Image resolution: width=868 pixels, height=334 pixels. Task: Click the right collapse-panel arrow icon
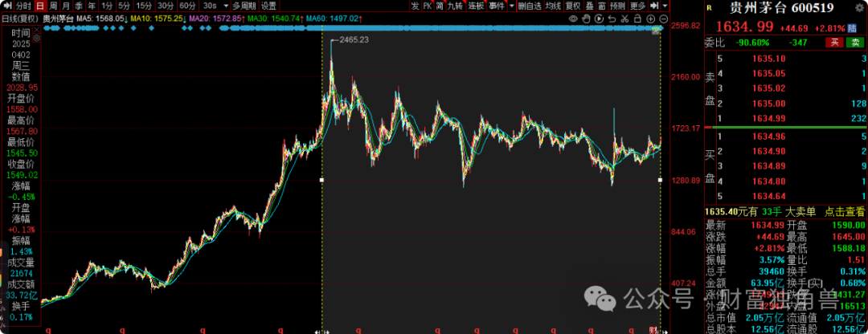point(653,6)
